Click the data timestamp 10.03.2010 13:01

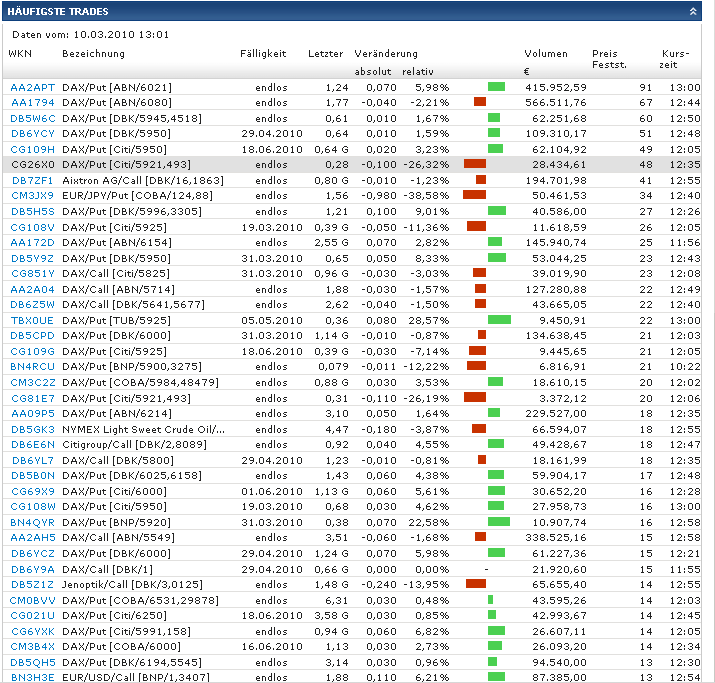[x=121, y=35]
